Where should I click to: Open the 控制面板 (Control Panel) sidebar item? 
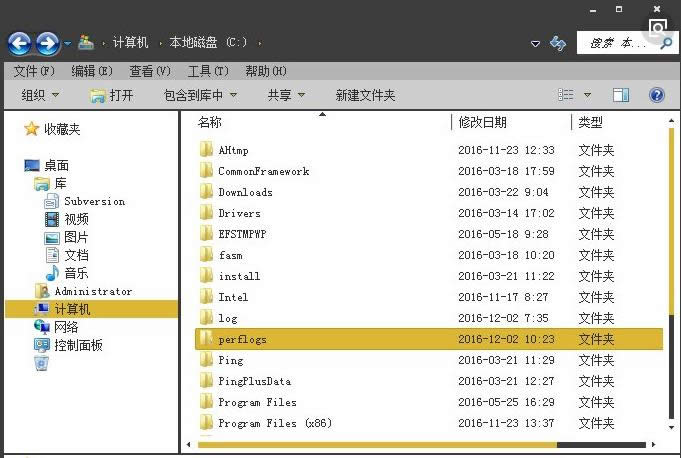pyautogui.click(x=78, y=345)
